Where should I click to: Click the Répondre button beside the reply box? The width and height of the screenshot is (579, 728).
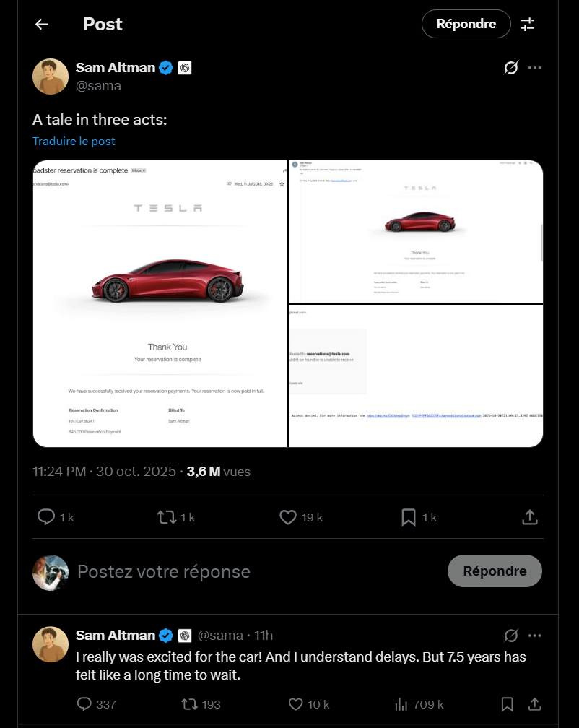tap(495, 571)
